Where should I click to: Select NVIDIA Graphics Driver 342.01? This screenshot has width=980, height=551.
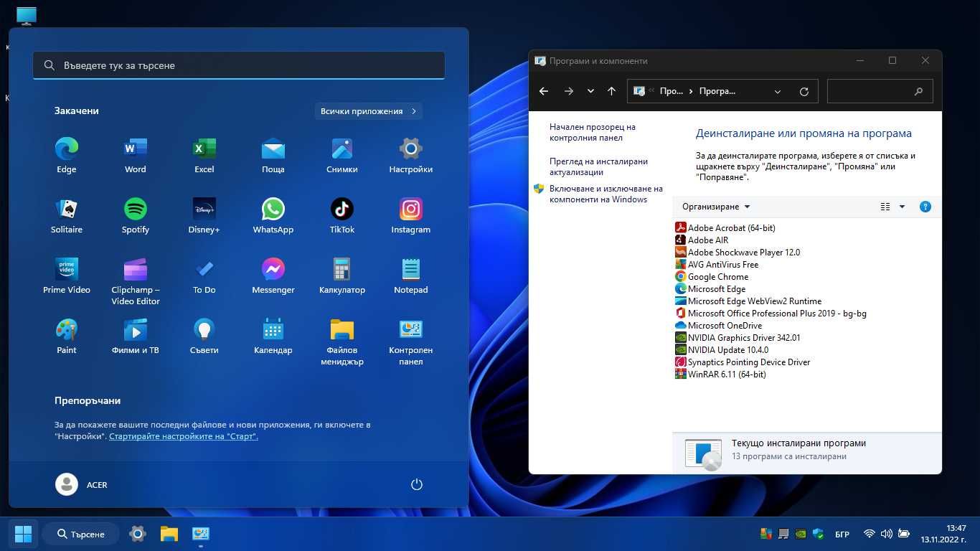[x=738, y=338]
